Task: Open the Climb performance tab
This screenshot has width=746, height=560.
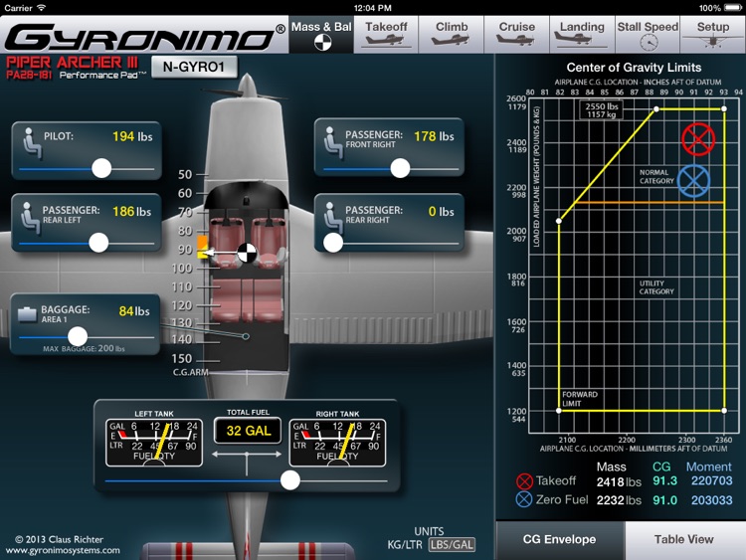Action: click(451, 35)
